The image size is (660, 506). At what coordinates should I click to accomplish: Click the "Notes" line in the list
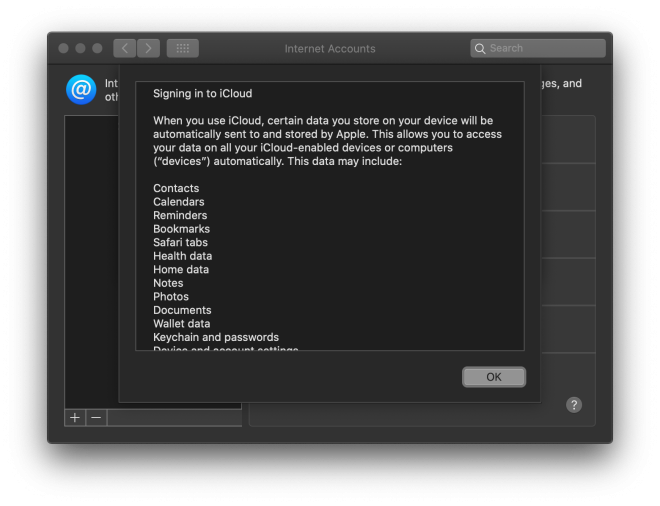click(x=168, y=283)
